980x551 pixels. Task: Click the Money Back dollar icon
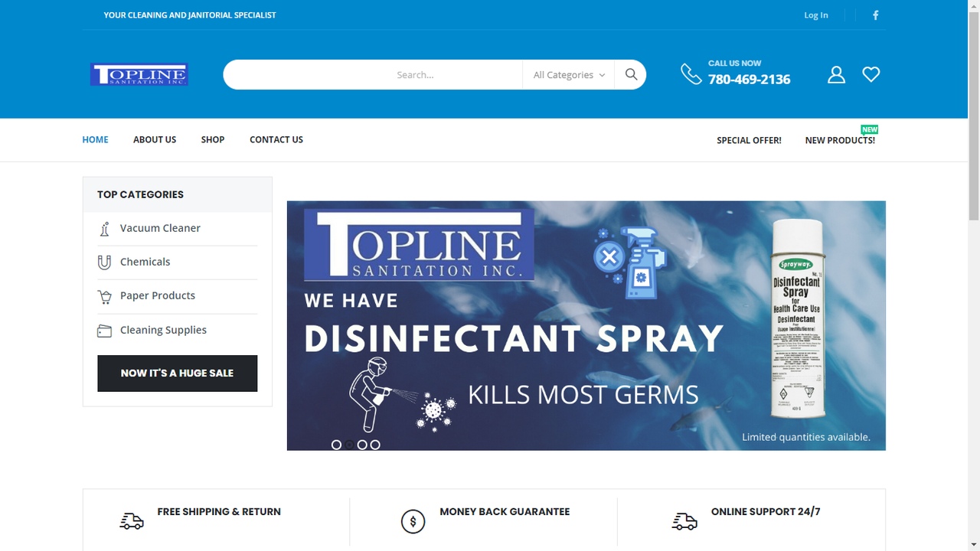click(413, 522)
